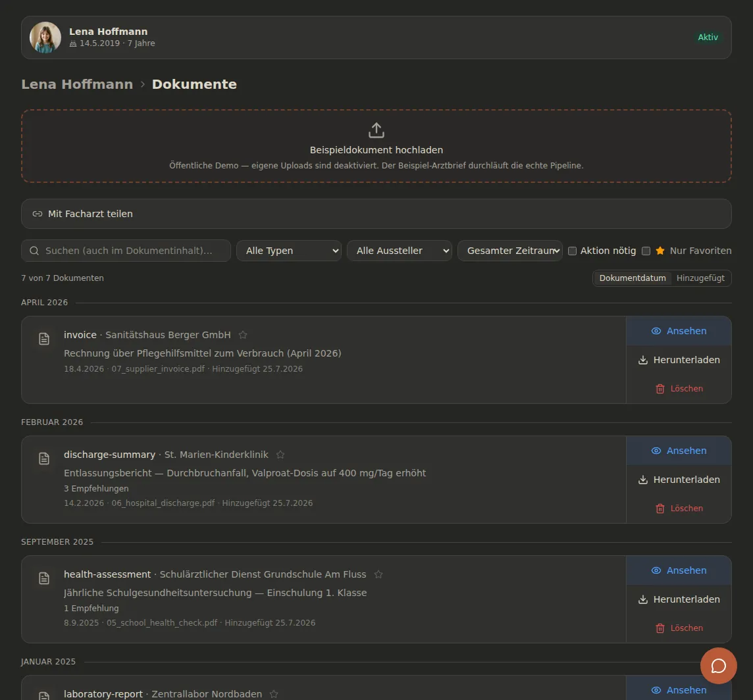View the discharge summary with Ansehen
This screenshot has width=753, height=700.
679,451
